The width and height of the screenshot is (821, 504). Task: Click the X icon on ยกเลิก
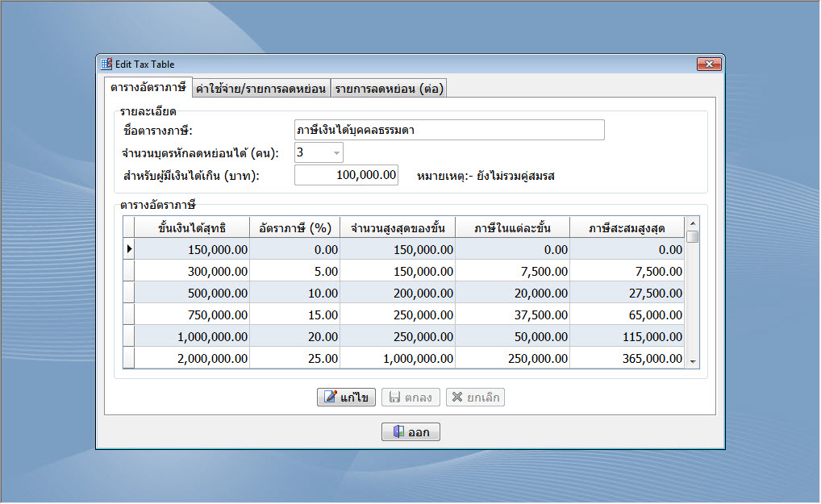coord(457,398)
